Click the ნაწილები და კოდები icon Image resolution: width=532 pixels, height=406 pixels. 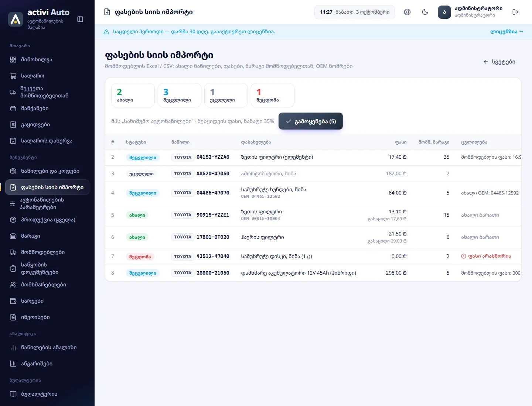(13, 171)
